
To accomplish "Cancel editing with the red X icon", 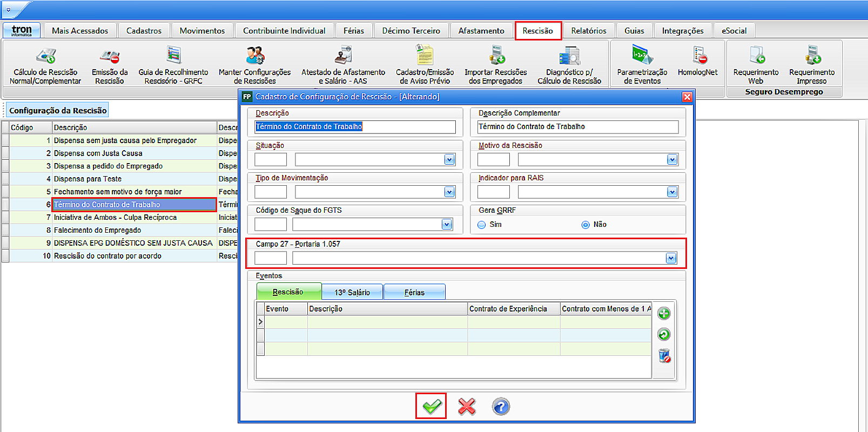I will click(x=467, y=406).
